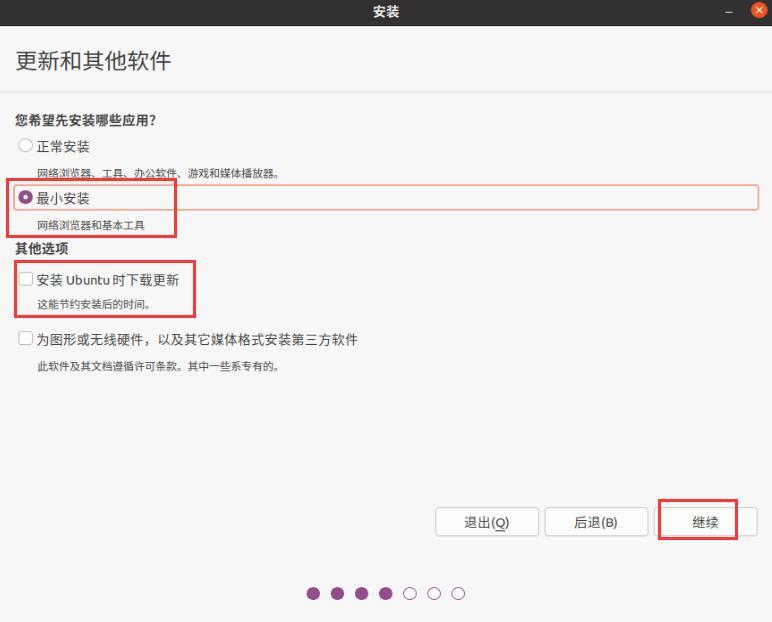
Task: Enable 安装 Ubuntu 时下载更新 checkbox
Action: [26, 279]
